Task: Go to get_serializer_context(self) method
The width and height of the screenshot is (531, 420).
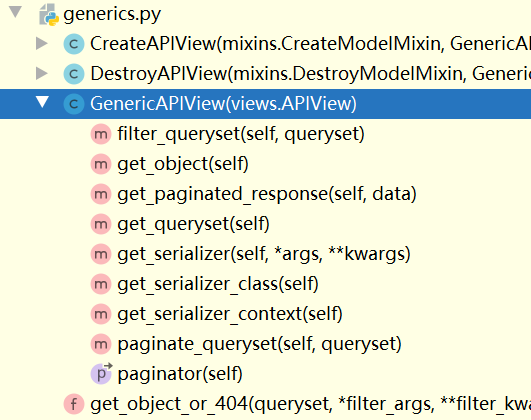Action: point(230,314)
